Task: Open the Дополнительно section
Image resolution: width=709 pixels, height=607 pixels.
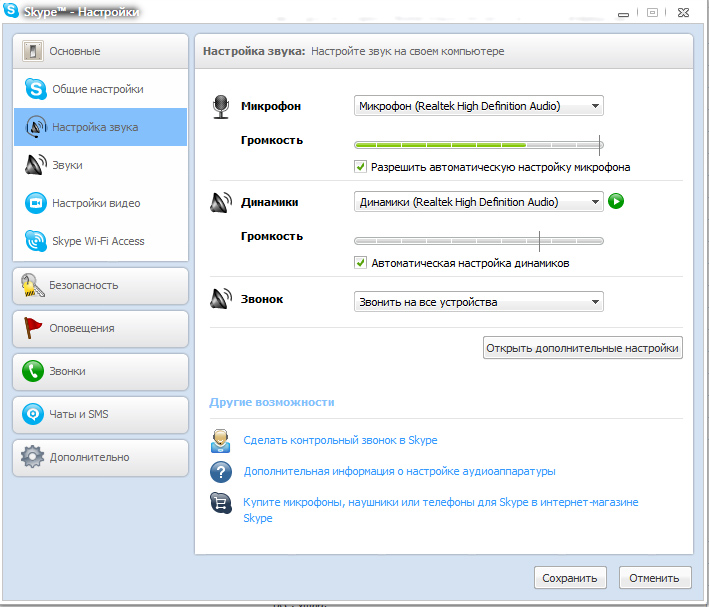Action: 100,457
